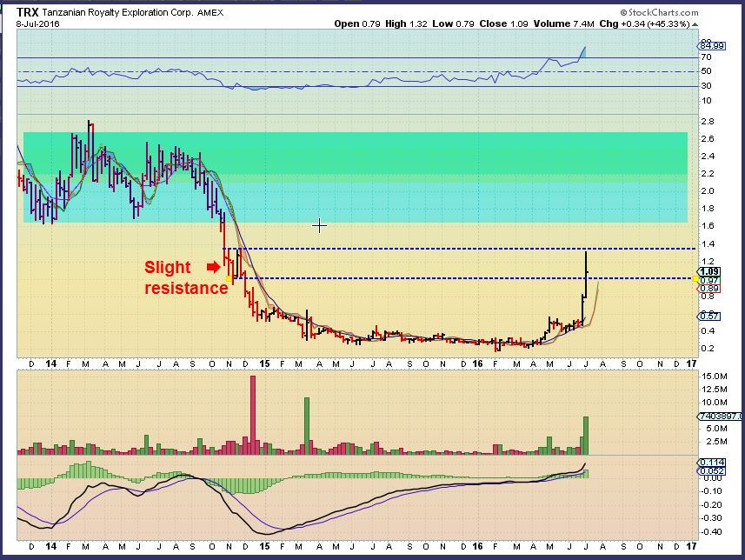
Task: Click the tall green volume bar, March 2015
Action: (x=307, y=426)
